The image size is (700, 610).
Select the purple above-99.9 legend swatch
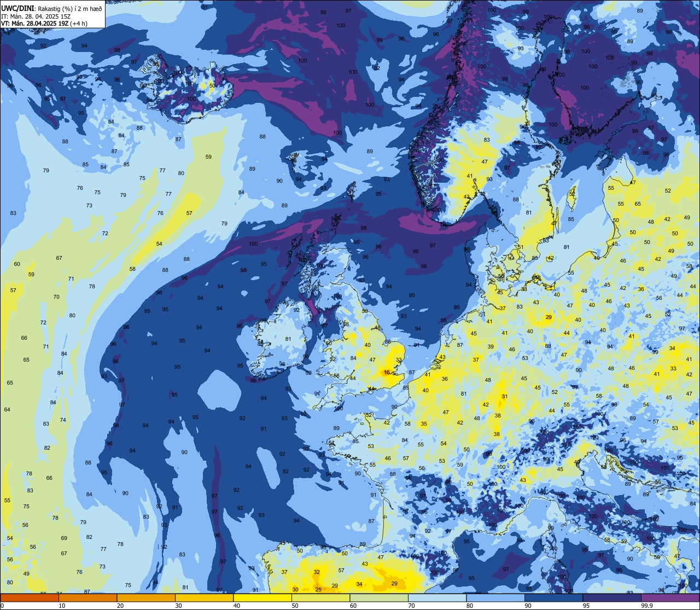pyautogui.click(x=670, y=597)
